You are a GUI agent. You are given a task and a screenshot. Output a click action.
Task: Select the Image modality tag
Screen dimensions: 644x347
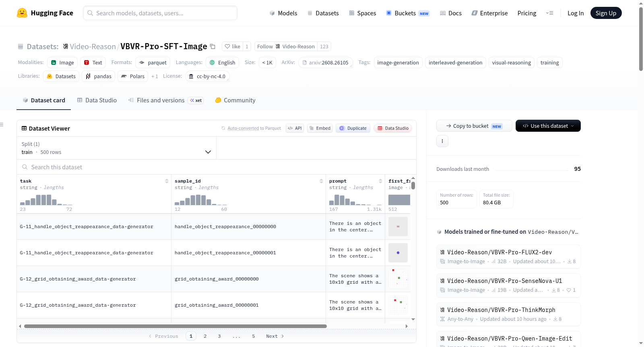(x=62, y=62)
